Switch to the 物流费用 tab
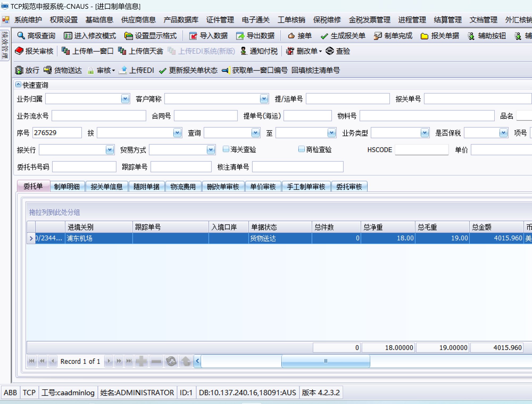 pyautogui.click(x=183, y=187)
